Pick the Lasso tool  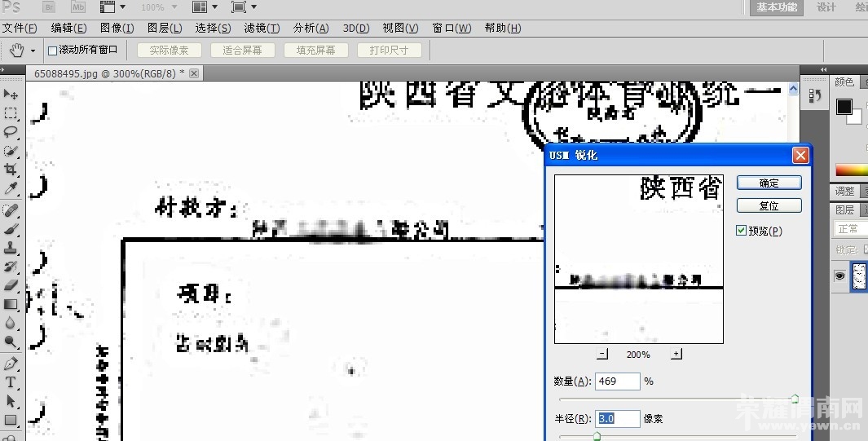coord(11,132)
